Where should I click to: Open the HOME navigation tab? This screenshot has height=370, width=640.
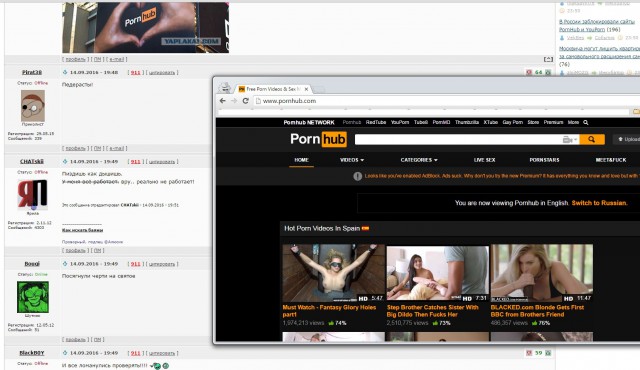(301, 160)
